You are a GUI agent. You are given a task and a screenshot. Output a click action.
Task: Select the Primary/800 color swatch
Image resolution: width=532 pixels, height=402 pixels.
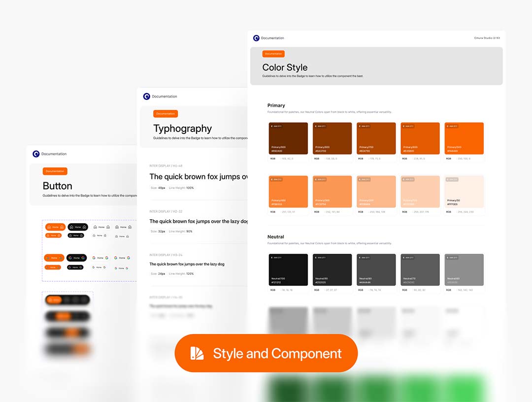[x=332, y=138]
